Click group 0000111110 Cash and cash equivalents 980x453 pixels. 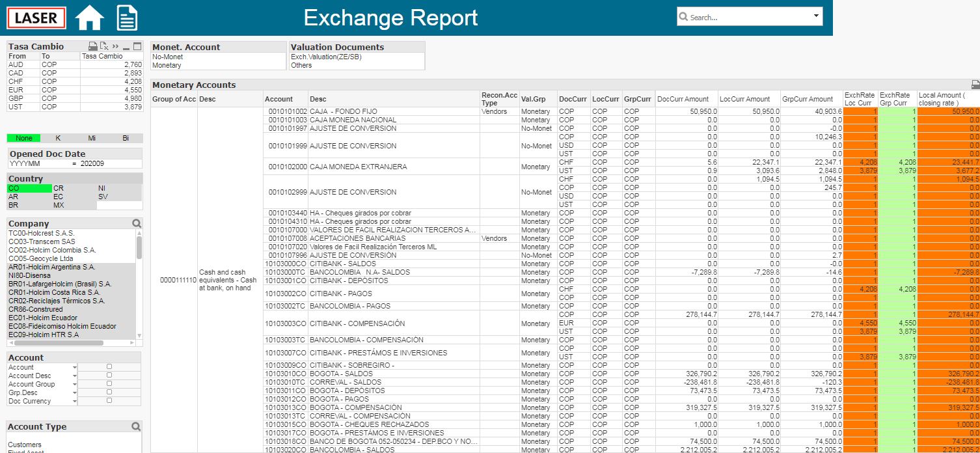click(207, 280)
